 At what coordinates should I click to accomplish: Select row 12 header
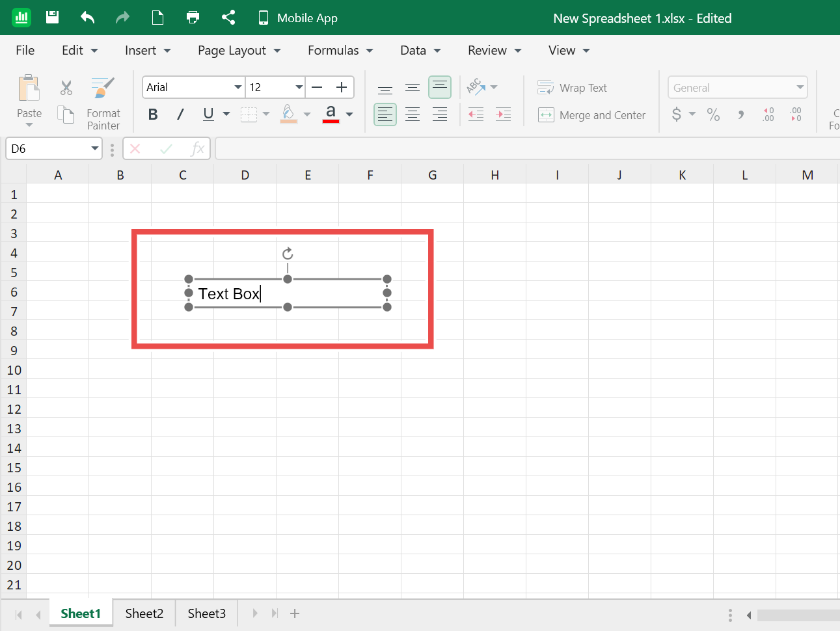[14, 409]
